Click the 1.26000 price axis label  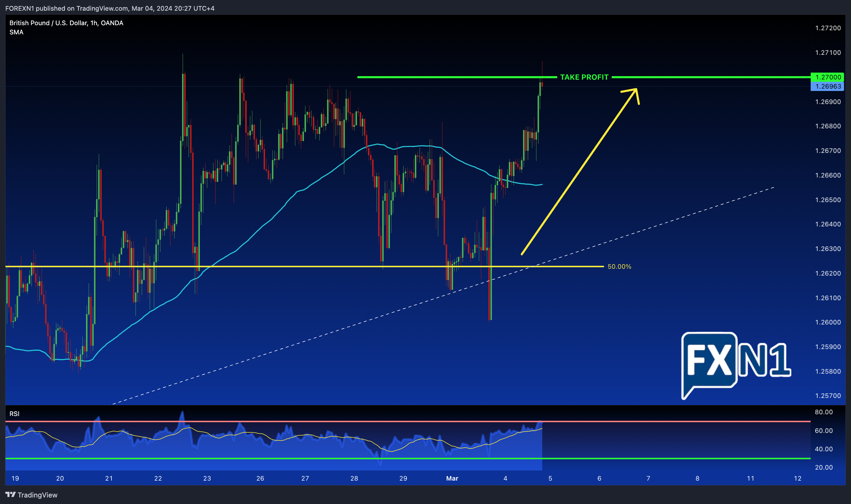click(828, 322)
